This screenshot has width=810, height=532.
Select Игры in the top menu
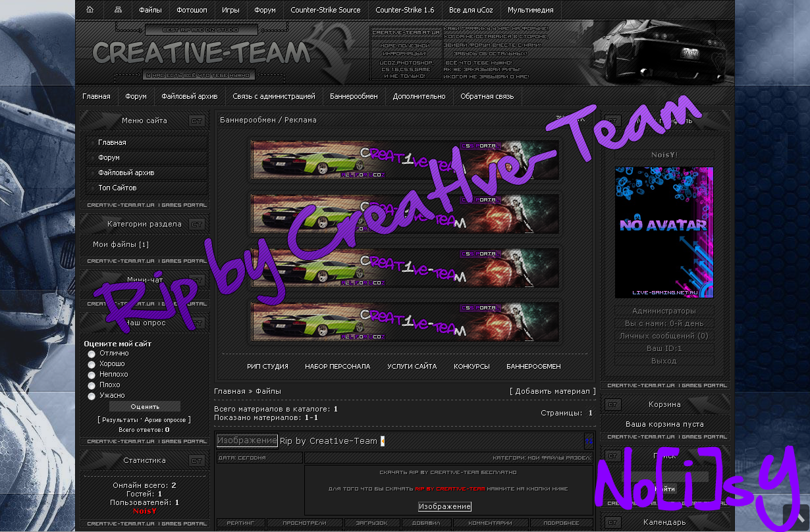[x=230, y=11]
